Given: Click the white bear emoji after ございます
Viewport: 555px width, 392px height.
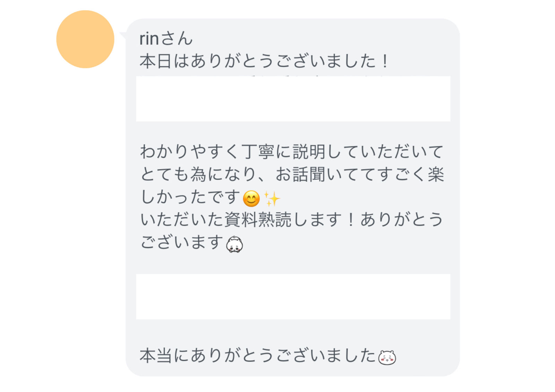Looking at the screenshot, I should [234, 244].
